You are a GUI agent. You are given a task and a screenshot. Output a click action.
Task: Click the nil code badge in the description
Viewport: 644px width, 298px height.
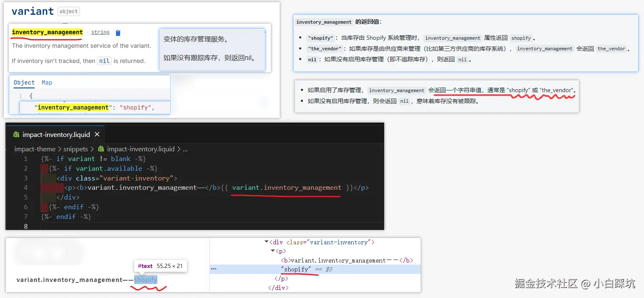coord(104,61)
